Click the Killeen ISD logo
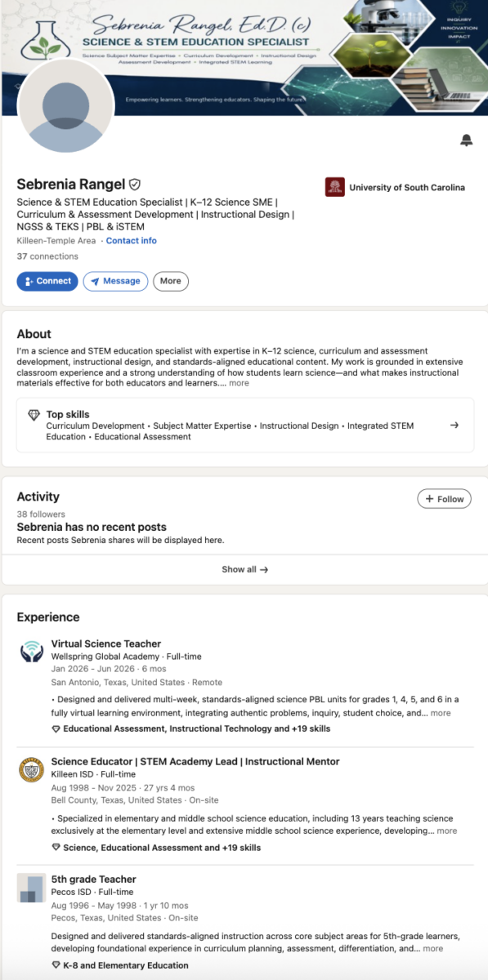The height and width of the screenshot is (980, 488). (31, 769)
